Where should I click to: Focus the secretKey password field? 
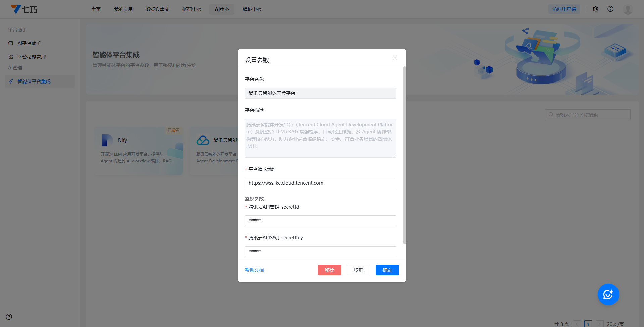click(320, 251)
